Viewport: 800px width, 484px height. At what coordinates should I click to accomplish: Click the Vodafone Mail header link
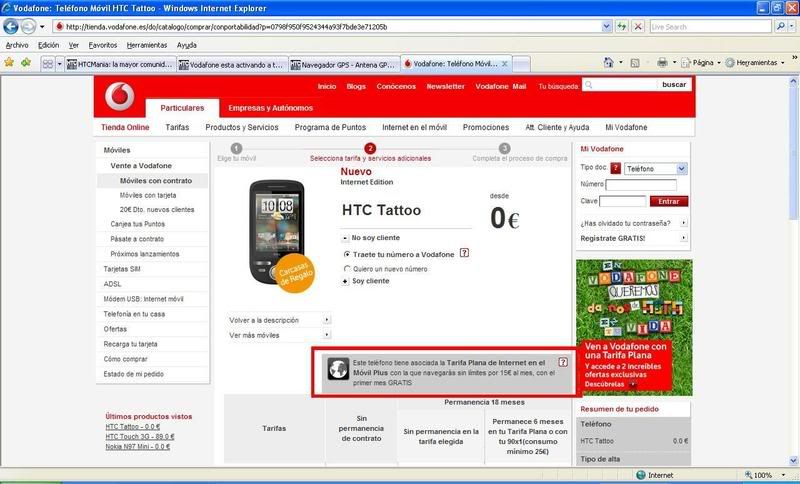click(501, 86)
